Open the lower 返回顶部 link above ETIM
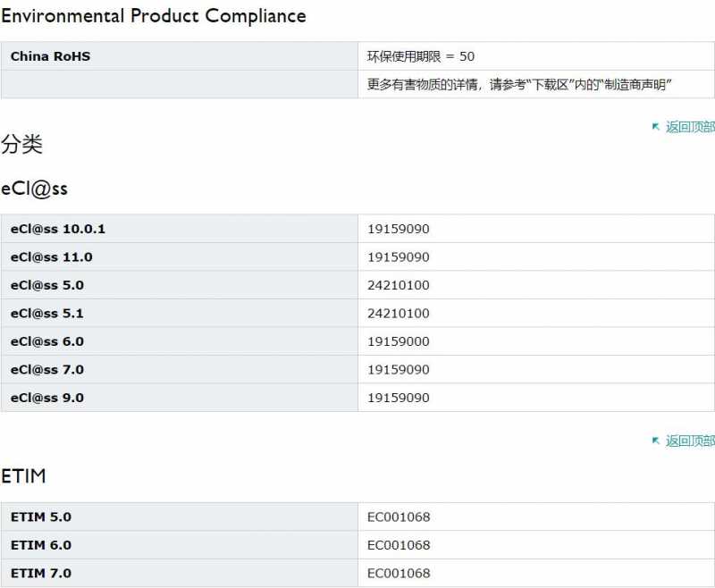The width and height of the screenshot is (715, 588). coord(690,441)
